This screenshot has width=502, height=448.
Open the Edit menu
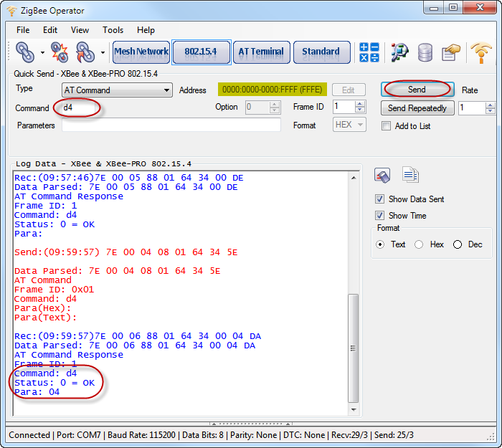[x=50, y=30]
